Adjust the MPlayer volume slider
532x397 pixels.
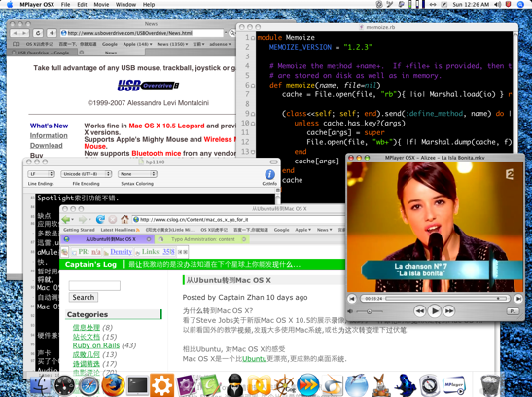(x=370, y=311)
